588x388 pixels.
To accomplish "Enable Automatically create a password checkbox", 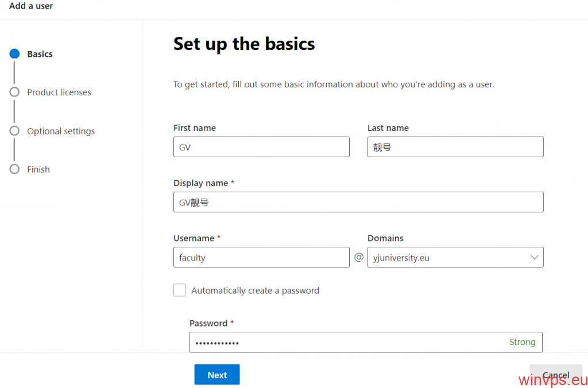I will [180, 290].
